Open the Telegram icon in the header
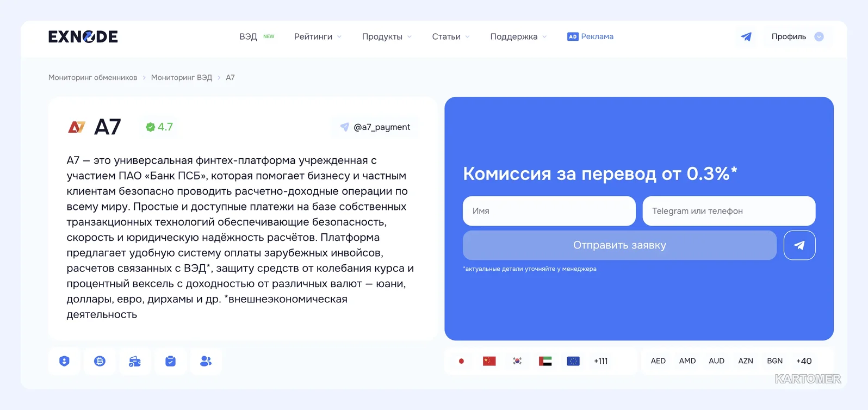868x410 pixels. tap(746, 36)
